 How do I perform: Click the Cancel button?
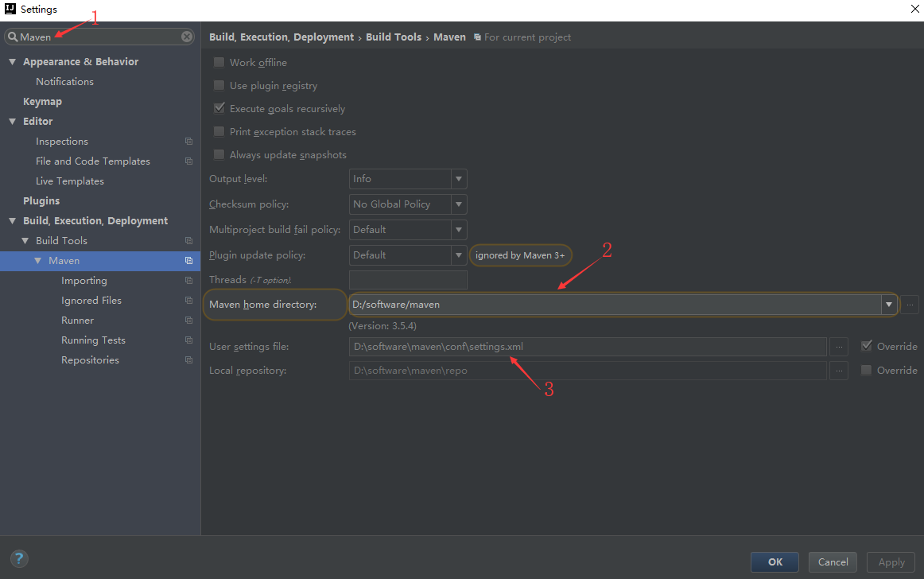833,562
